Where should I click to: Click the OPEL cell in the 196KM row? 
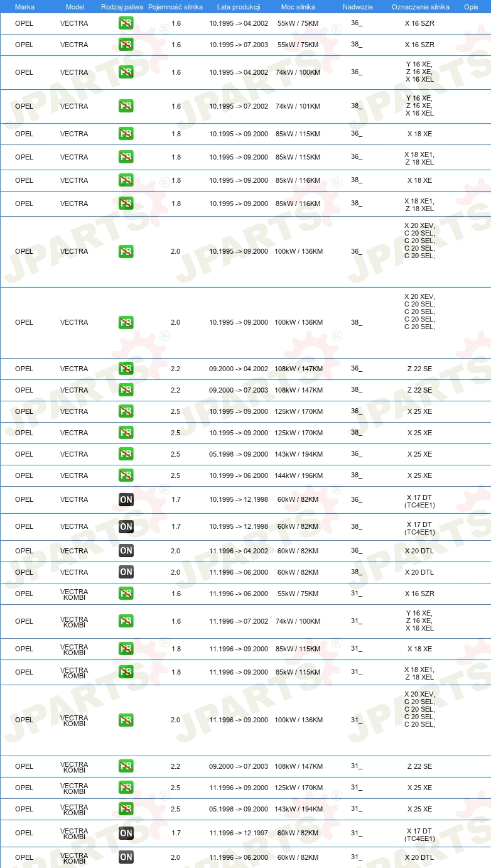(24, 475)
